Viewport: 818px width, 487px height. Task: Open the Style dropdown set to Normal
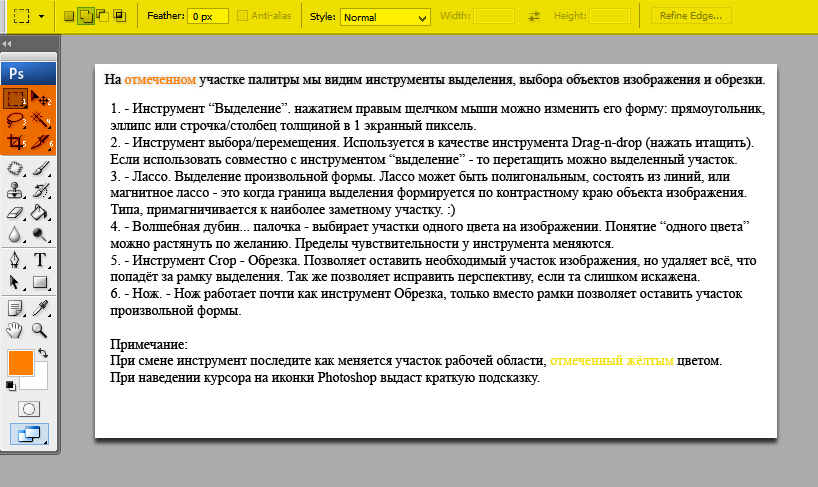coord(385,17)
